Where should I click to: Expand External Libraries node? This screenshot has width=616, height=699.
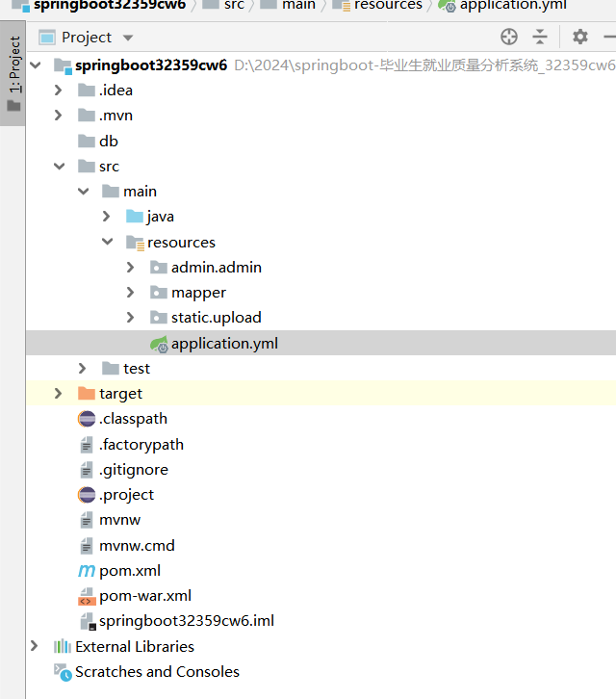(35, 646)
